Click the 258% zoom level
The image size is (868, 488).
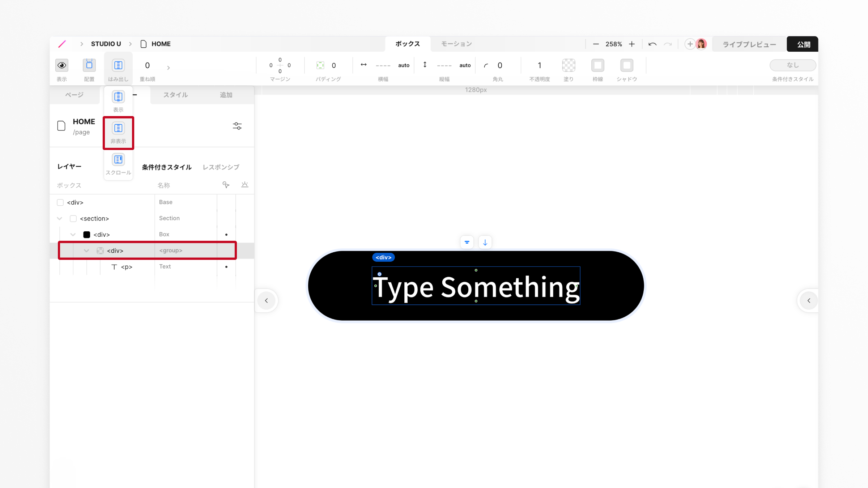pos(614,44)
